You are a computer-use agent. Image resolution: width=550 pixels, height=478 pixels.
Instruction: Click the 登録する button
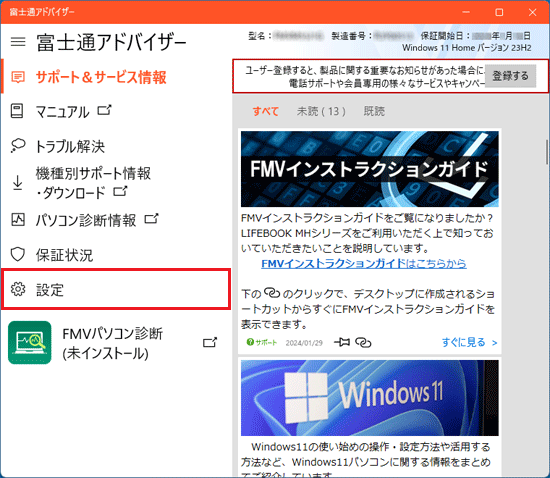pyautogui.click(x=510, y=76)
